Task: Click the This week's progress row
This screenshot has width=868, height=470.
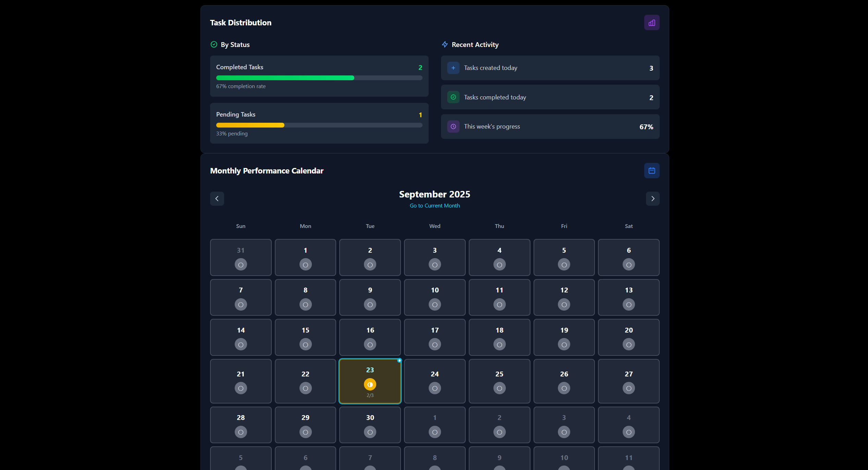Action: coord(550,126)
